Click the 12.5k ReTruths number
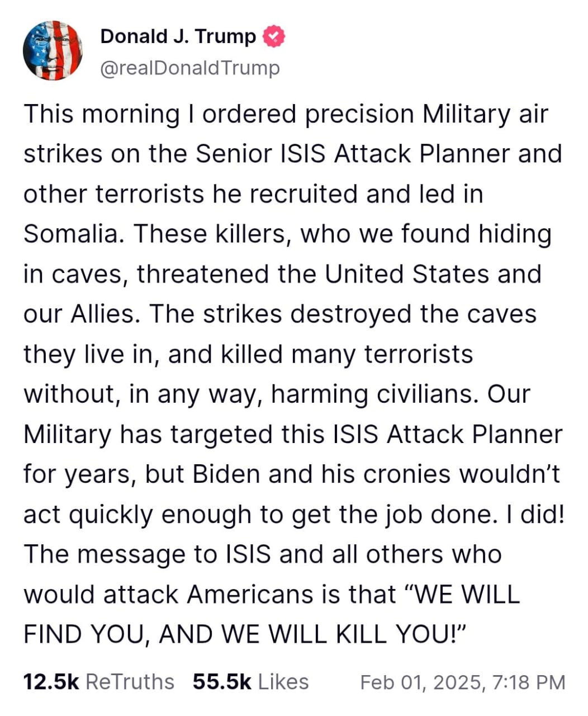 click(x=51, y=682)
